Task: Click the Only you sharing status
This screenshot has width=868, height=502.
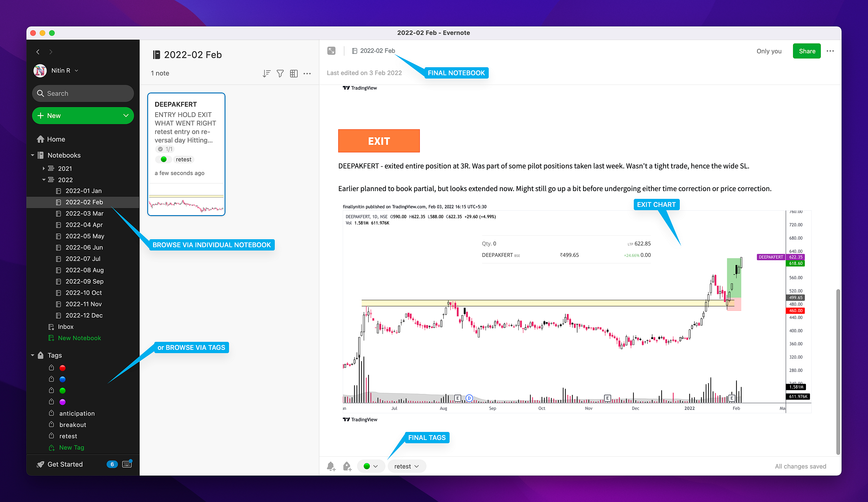Action: pos(769,51)
